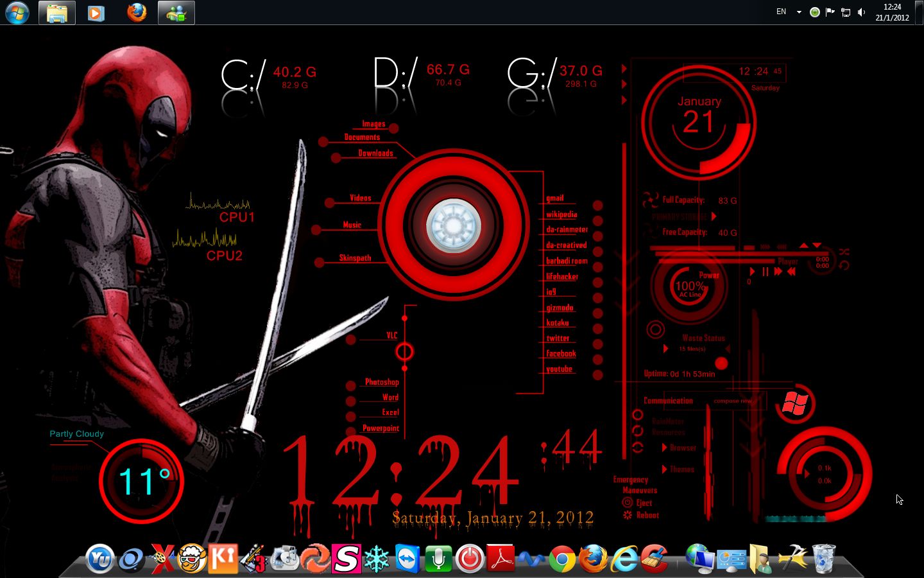Open the hammer tools dock icon
924x578 pixels.
[793, 558]
